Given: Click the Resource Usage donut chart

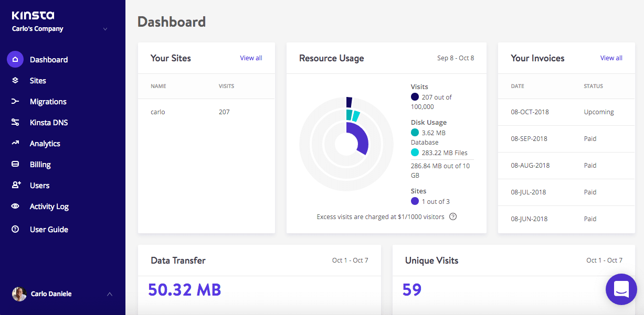Looking at the screenshot, I should click(x=346, y=143).
